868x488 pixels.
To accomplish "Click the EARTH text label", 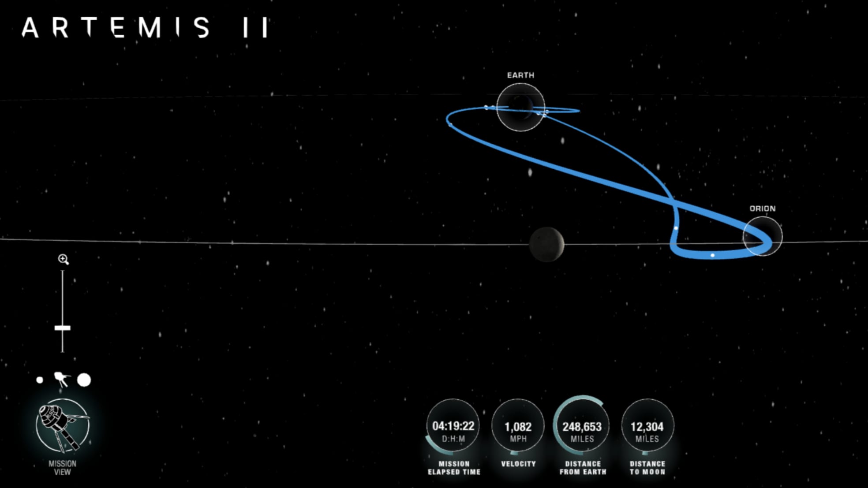I will (521, 75).
